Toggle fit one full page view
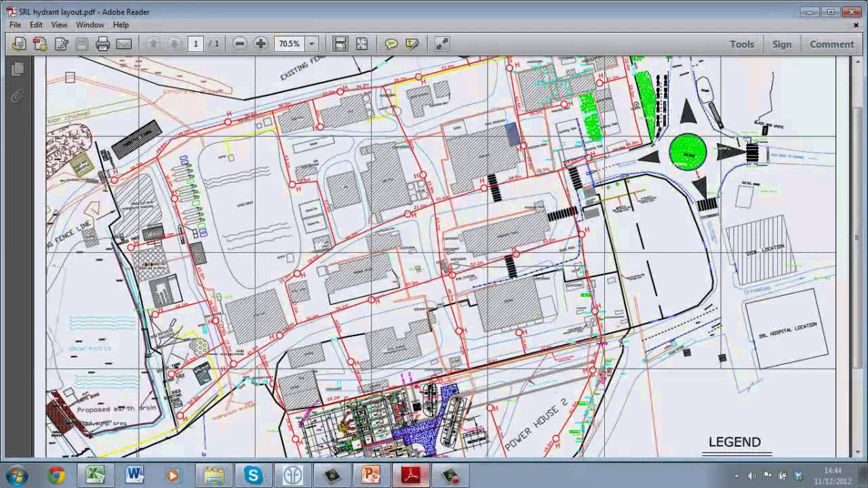Image resolution: width=868 pixels, height=488 pixels. point(361,44)
